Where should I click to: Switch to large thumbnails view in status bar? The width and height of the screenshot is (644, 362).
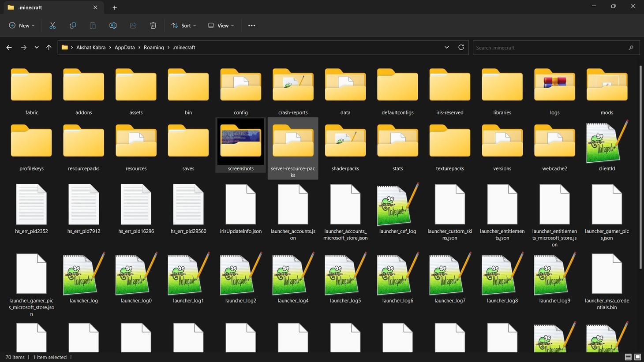tap(637, 357)
